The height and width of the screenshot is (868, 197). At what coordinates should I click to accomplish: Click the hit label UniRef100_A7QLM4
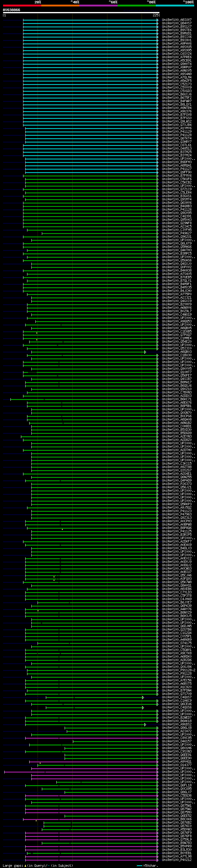pyautogui.click(x=176, y=78)
